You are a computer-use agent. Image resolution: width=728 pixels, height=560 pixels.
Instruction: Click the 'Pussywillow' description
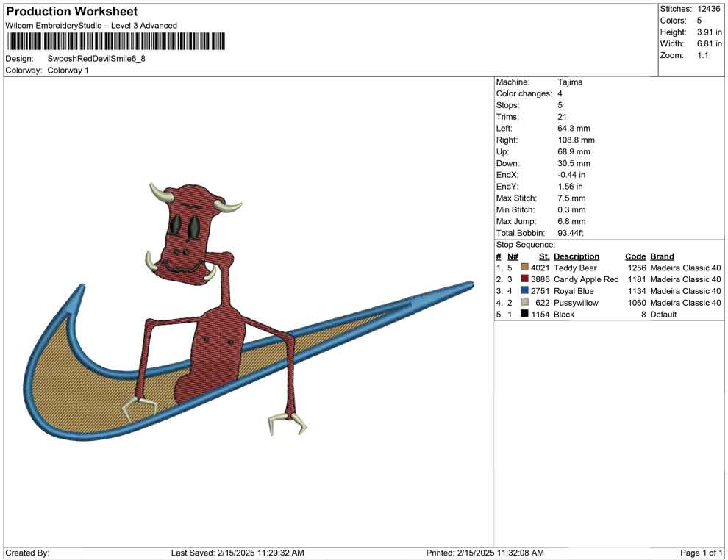pyautogui.click(x=576, y=303)
